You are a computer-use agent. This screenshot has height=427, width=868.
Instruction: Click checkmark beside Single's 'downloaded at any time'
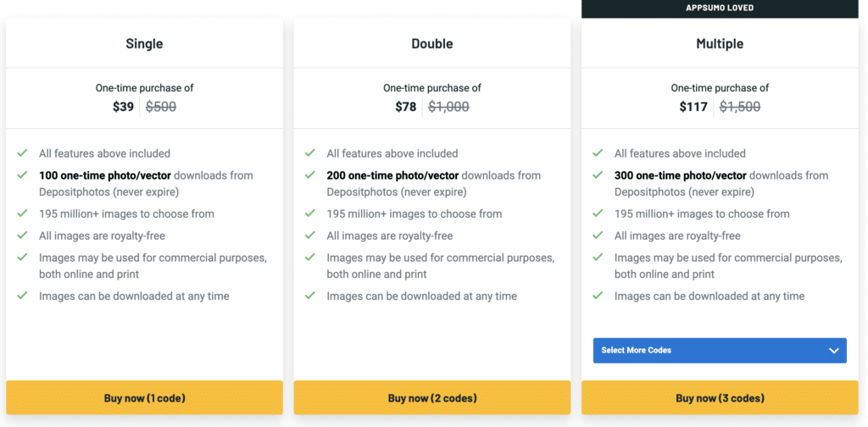[22, 296]
